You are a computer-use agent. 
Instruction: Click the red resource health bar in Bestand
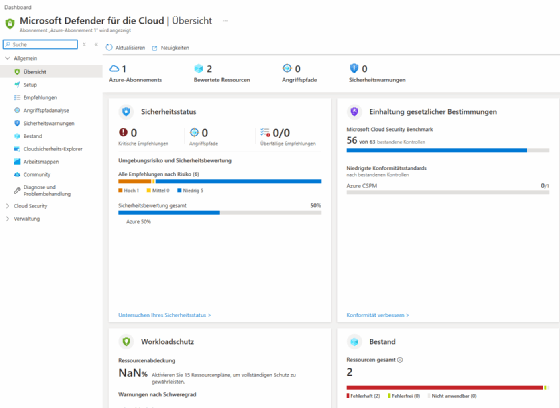[x=445, y=388]
